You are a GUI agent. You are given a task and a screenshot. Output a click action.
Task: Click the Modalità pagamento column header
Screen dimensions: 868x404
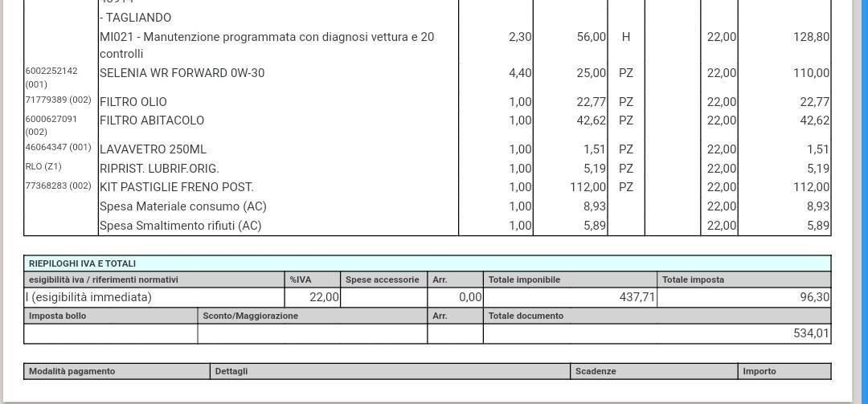point(72,371)
